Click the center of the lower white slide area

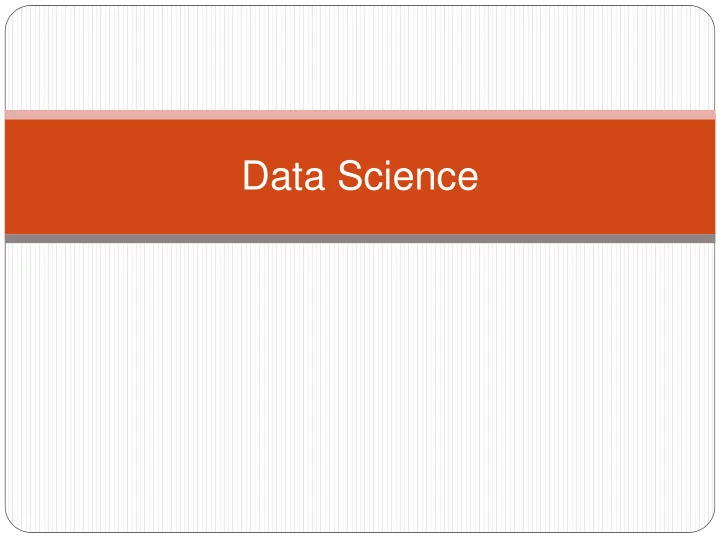[360, 387]
